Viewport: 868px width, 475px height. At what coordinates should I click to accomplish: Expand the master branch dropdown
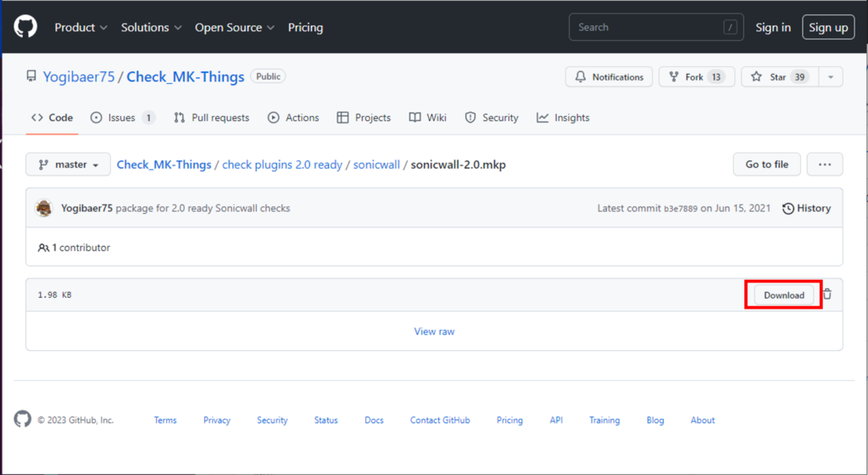pyautogui.click(x=68, y=165)
